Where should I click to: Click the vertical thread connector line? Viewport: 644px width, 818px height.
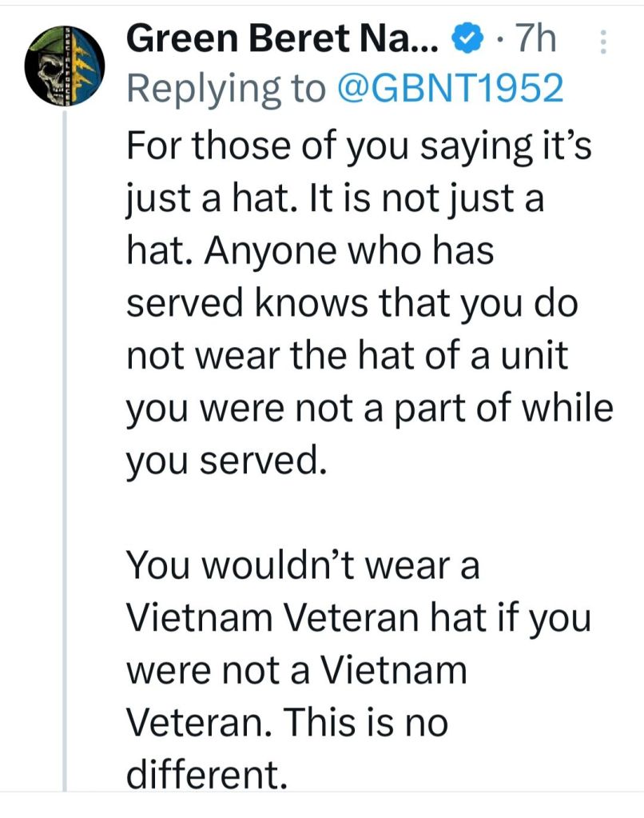pyautogui.click(x=63, y=440)
